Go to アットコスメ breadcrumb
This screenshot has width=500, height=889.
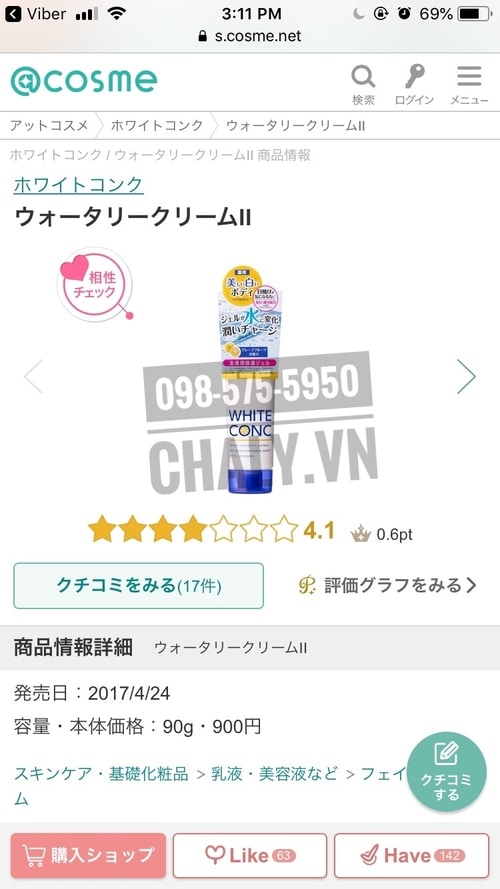pos(49,125)
